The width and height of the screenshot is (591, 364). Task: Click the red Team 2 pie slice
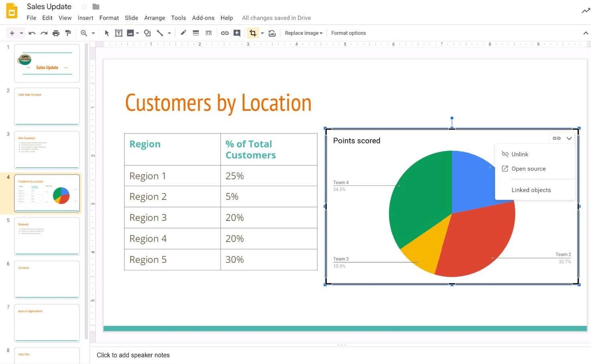click(478, 241)
